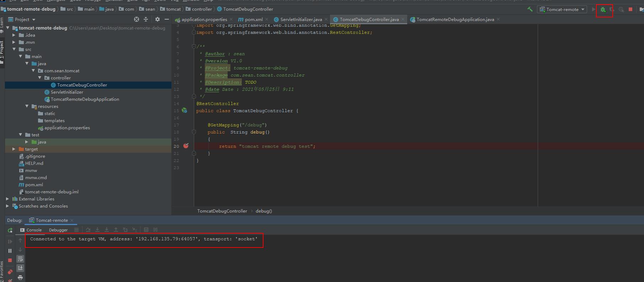This screenshot has width=644, height=282.
Task: Click Step Into icon in debugger toolbar
Action: tap(97, 230)
